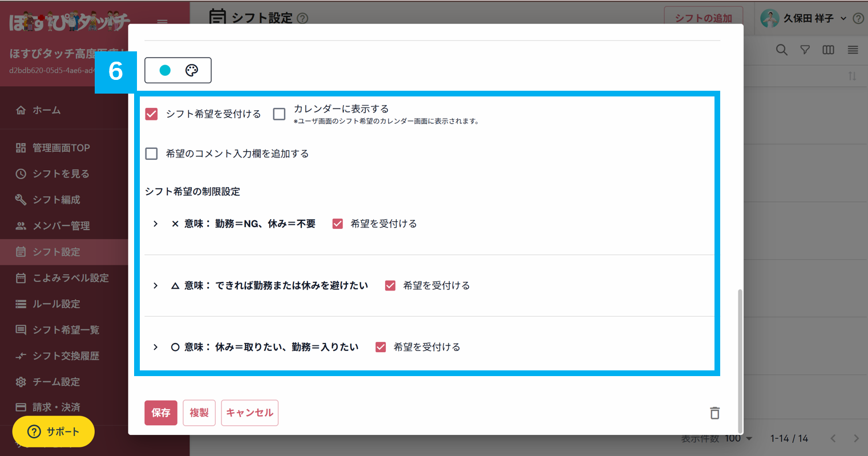Expand the × 勤務＝NG section
This screenshot has width=868, height=456.
(x=155, y=223)
